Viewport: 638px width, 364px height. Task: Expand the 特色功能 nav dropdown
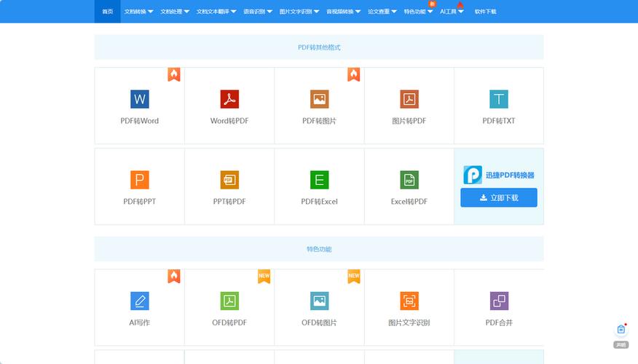418,12
